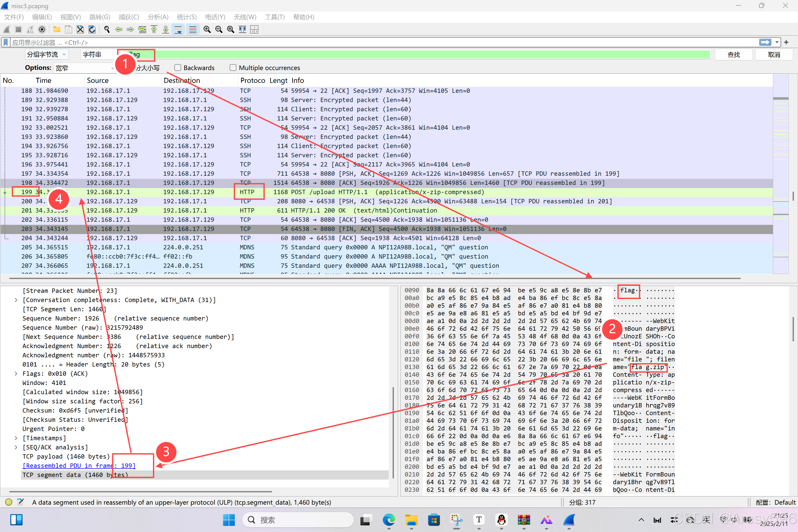Open the 统计(S) menu

186,17
